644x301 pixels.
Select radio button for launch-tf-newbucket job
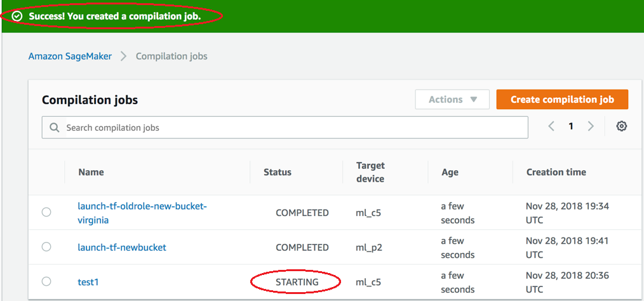[46, 247]
